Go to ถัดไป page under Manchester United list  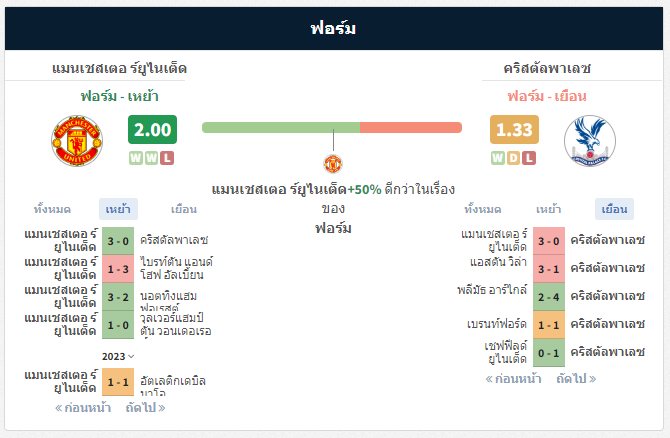click(145, 408)
